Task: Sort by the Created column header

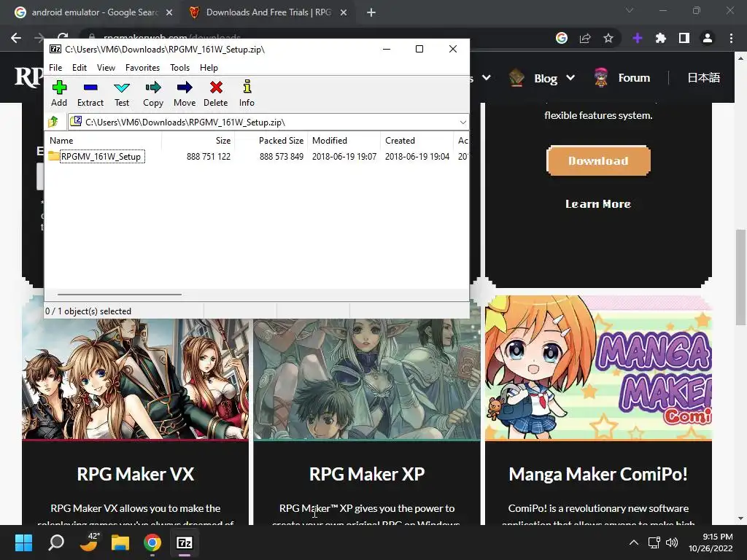Action: (x=417, y=141)
